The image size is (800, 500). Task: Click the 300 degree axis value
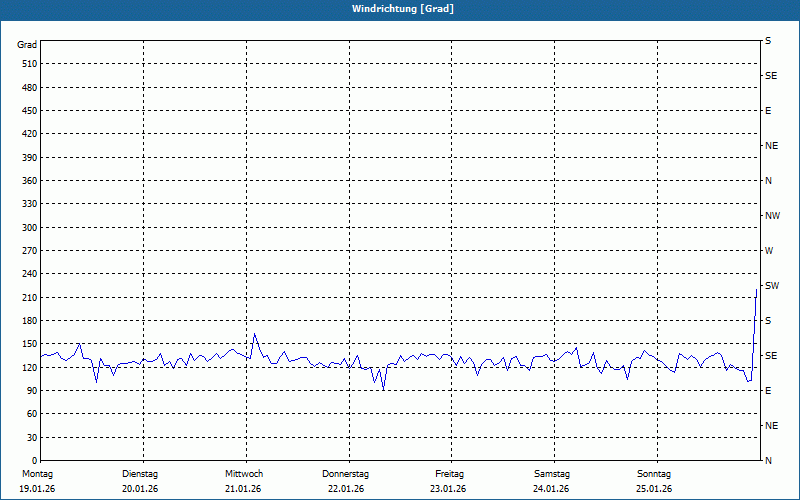30,228
